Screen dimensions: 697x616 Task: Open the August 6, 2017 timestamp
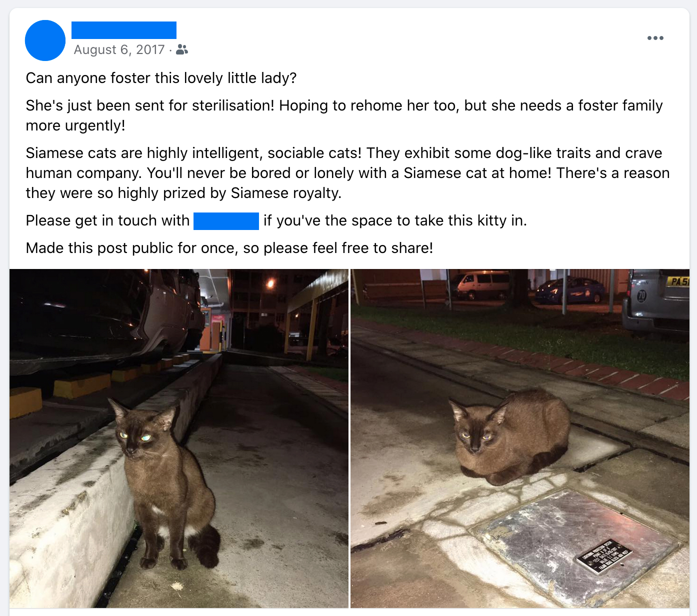119,49
